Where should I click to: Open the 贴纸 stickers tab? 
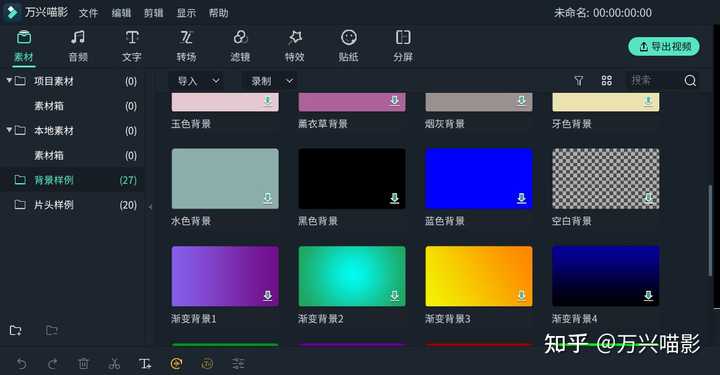349,46
